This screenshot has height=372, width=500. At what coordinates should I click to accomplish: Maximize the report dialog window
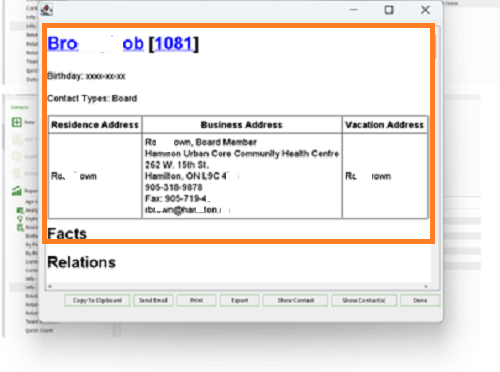pos(389,10)
